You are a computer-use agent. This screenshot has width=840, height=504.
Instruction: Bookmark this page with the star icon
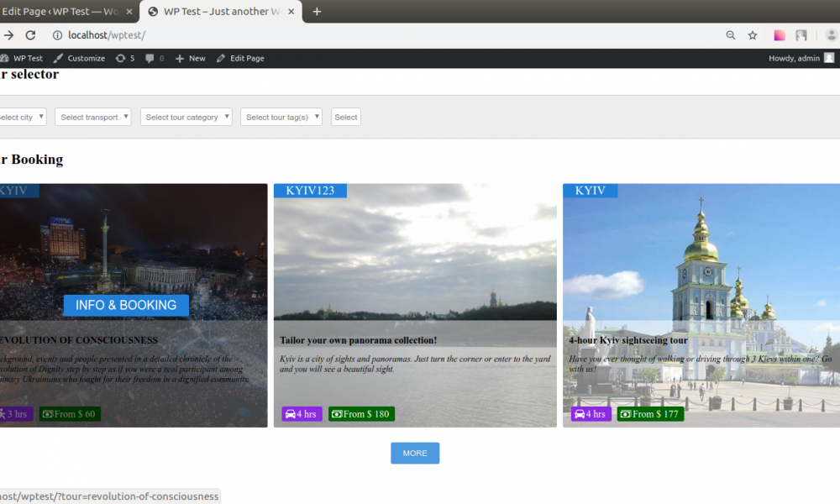pyautogui.click(x=753, y=35)
